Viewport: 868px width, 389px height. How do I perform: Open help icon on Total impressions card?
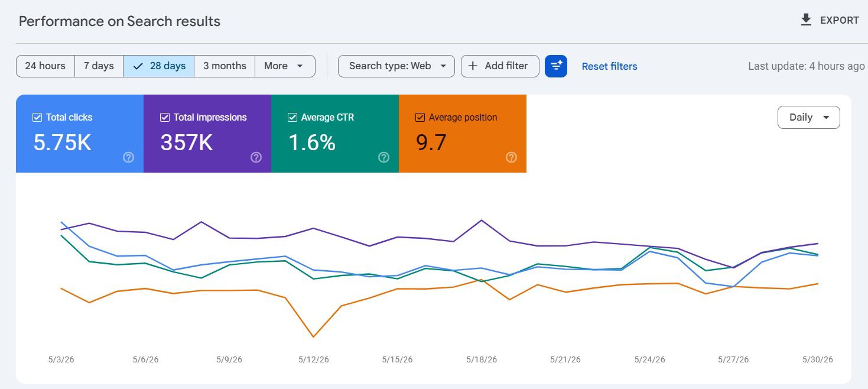256,157
